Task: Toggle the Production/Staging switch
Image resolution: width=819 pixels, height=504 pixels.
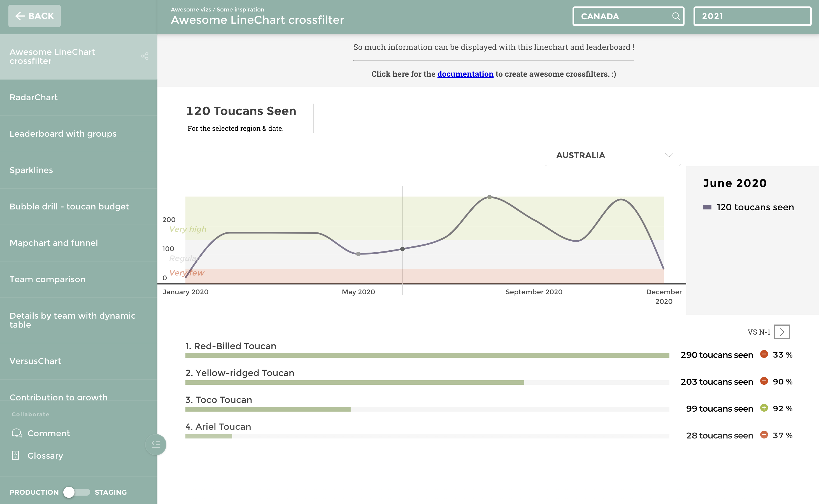Action: click(77, 492)
